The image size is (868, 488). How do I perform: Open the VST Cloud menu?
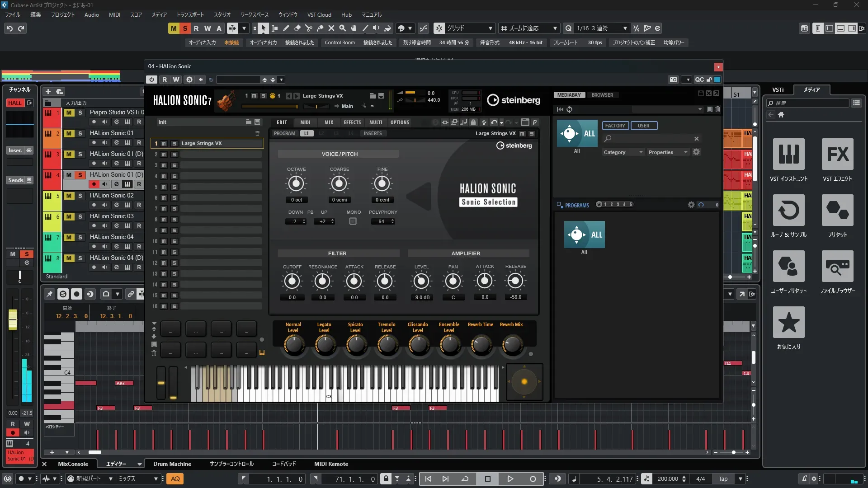(x=319, y=15)
